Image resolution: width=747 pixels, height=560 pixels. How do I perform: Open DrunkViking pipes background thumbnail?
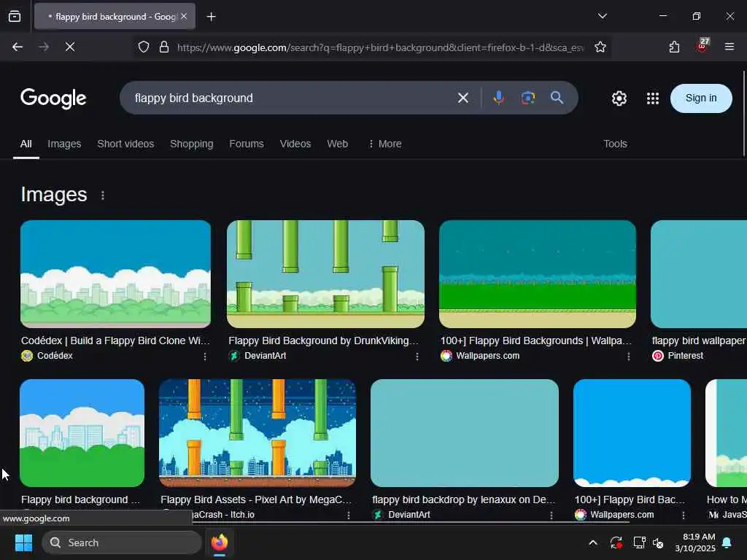325,274
